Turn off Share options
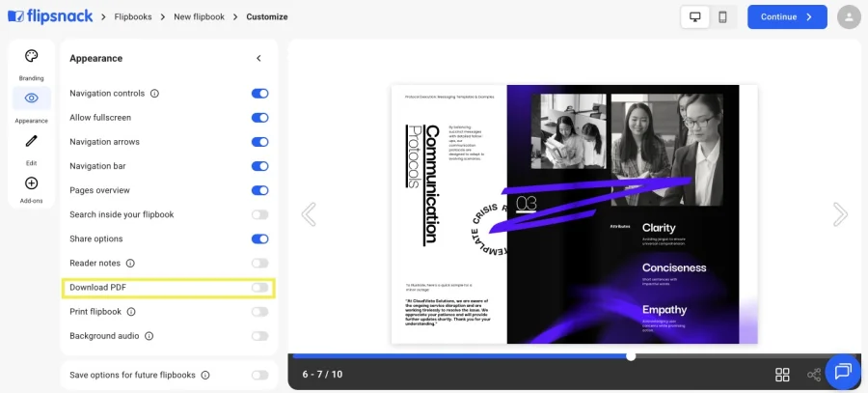This screenshot has height=393, width=868. (259, 239)
